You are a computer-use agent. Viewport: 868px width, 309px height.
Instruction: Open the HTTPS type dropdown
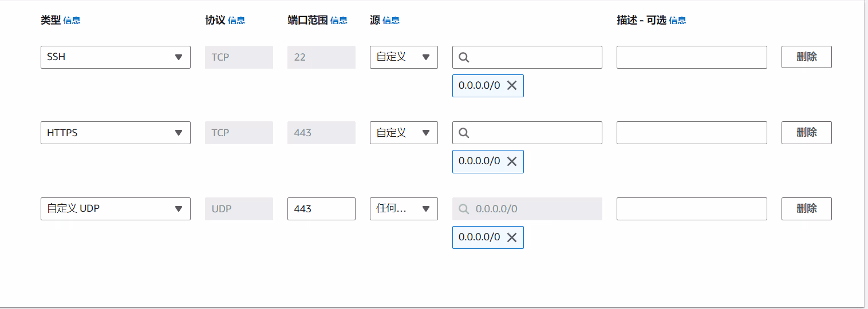click(x=115, y=133)
